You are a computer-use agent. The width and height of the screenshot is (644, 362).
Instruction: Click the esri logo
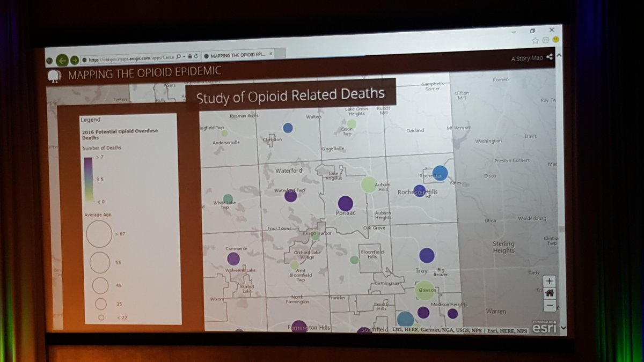tap(544, 327)
